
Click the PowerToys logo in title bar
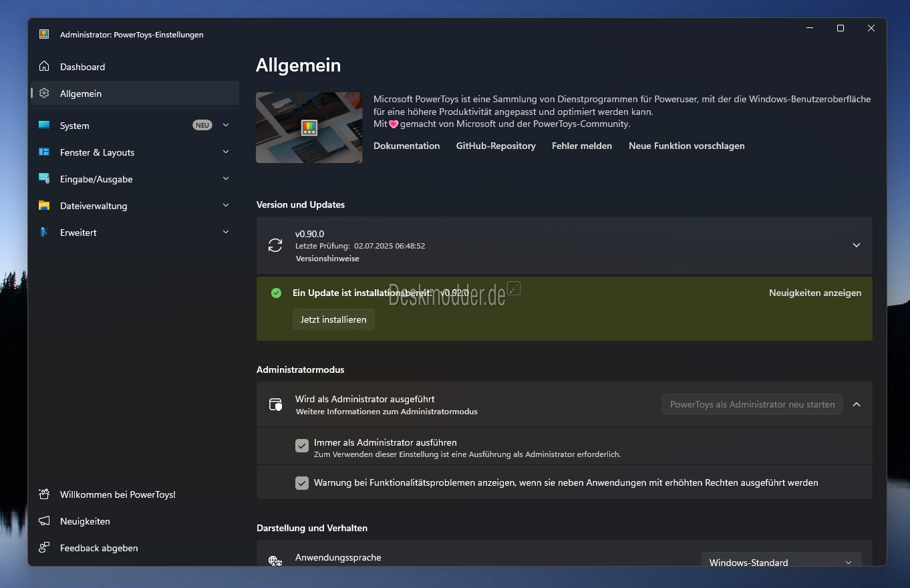click(44, 34)
